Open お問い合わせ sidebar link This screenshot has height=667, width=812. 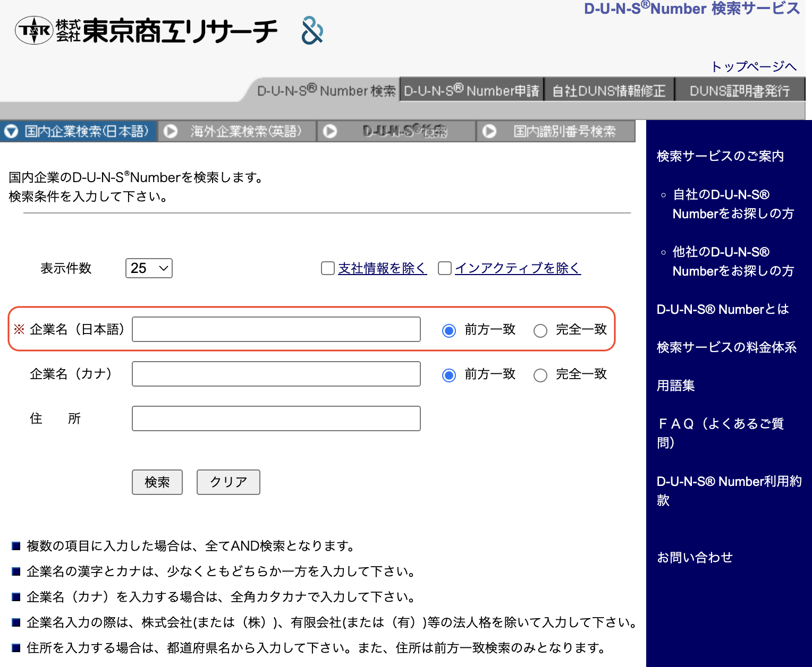[695, 557]
